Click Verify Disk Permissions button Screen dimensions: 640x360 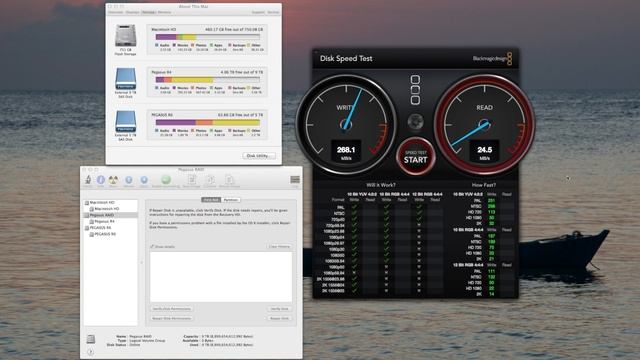[171, 309]
